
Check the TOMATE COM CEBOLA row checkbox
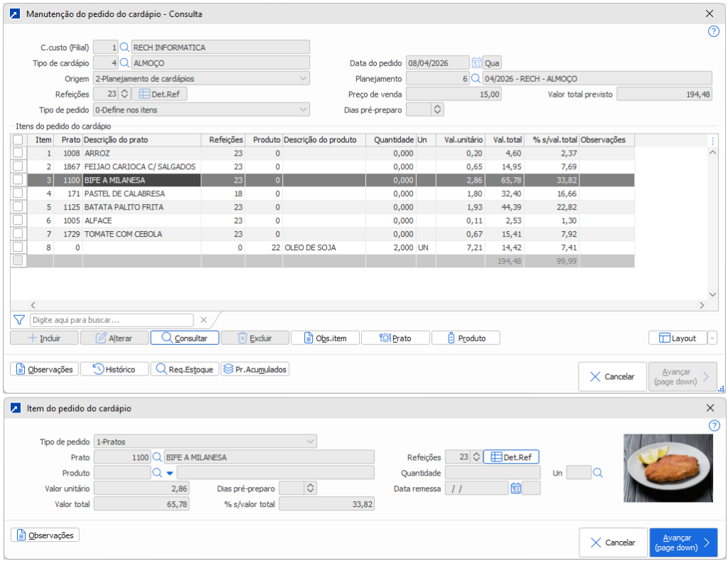click(18, 234)
